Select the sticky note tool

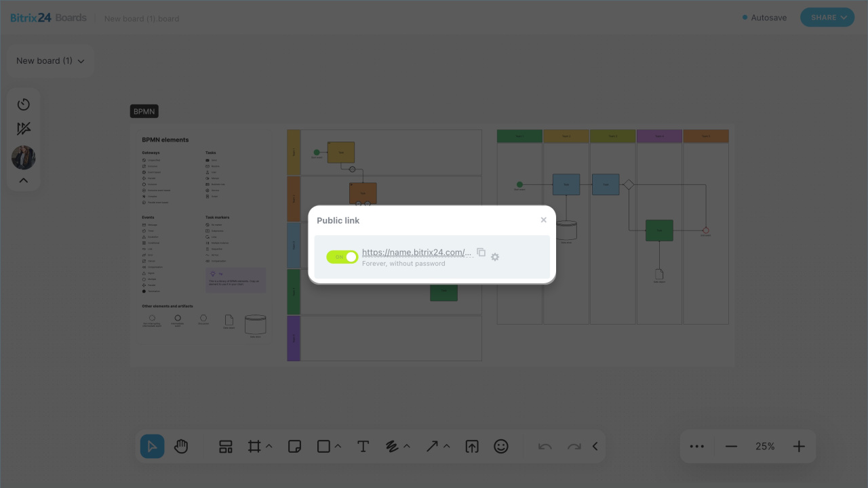click(294, 446)
